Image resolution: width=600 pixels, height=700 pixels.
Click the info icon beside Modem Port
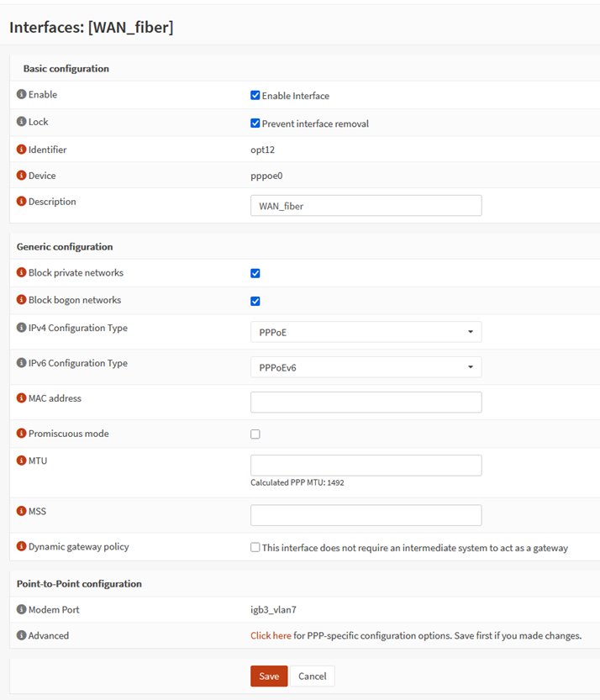(x=22, y=609)
